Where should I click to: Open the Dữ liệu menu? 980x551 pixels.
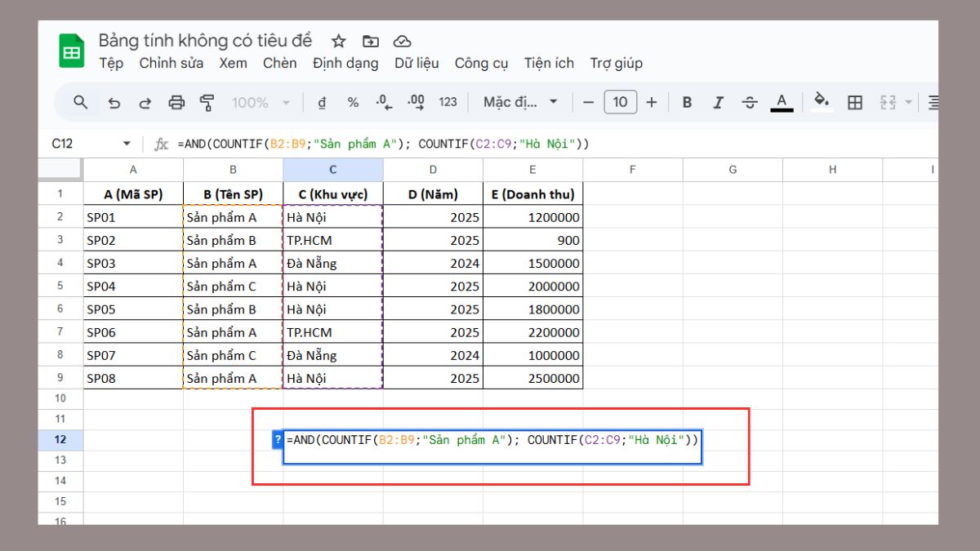[417, 63]
